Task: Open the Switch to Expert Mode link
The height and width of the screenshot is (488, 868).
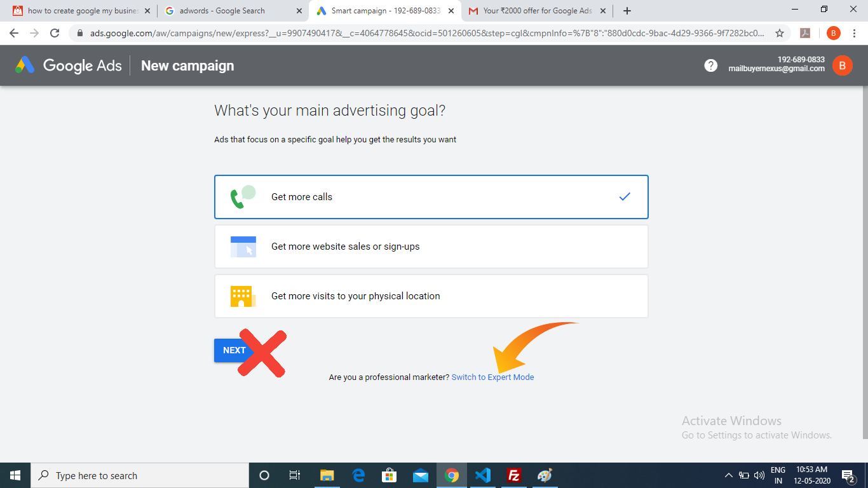Action: pos(492,377)
